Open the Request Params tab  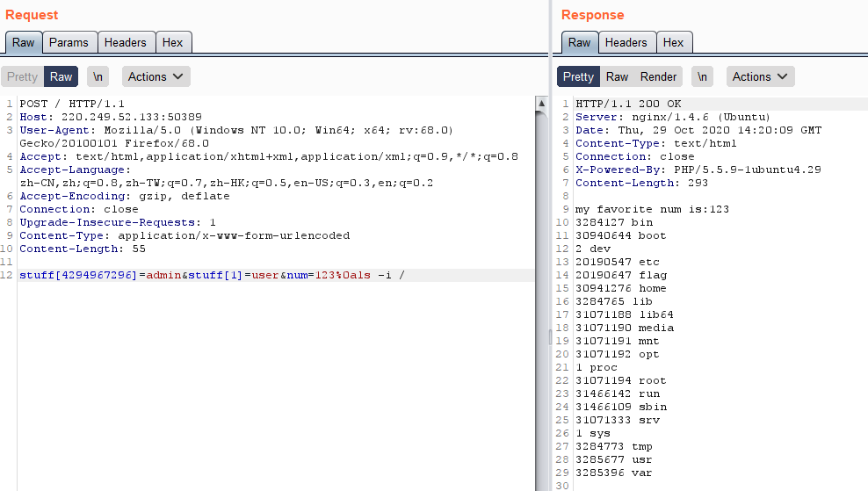tap(69, 43)
